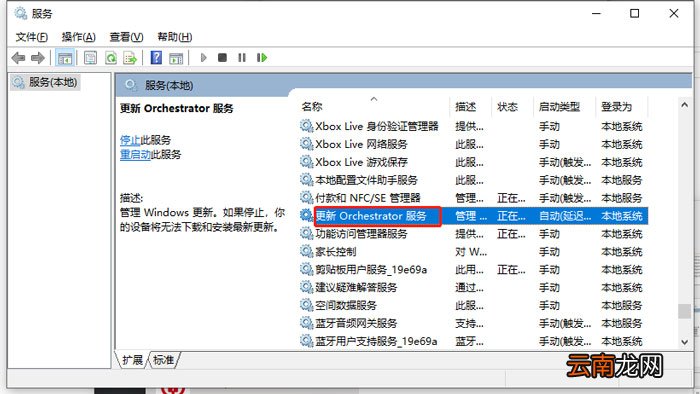Click gear icon of 家长控制
This screenshot has width=700, height=394.
(306, 252)
